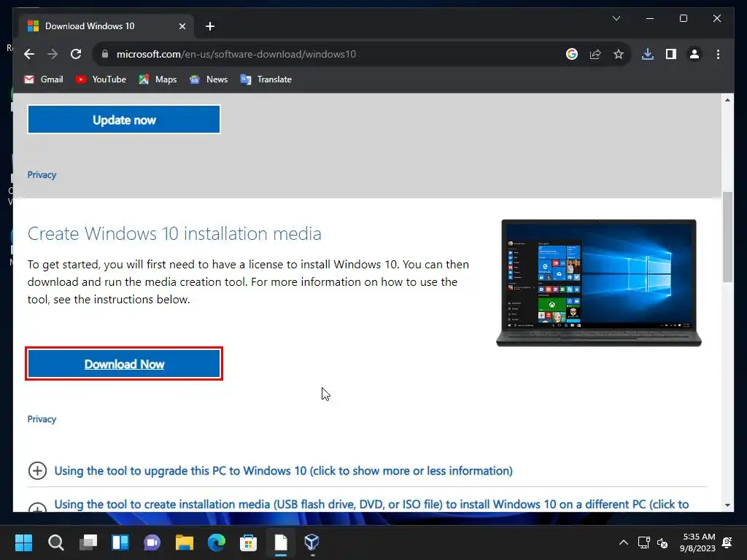The image size is (747, 560).
Task: Open the Maps bookmark
Action: point(158,79)
